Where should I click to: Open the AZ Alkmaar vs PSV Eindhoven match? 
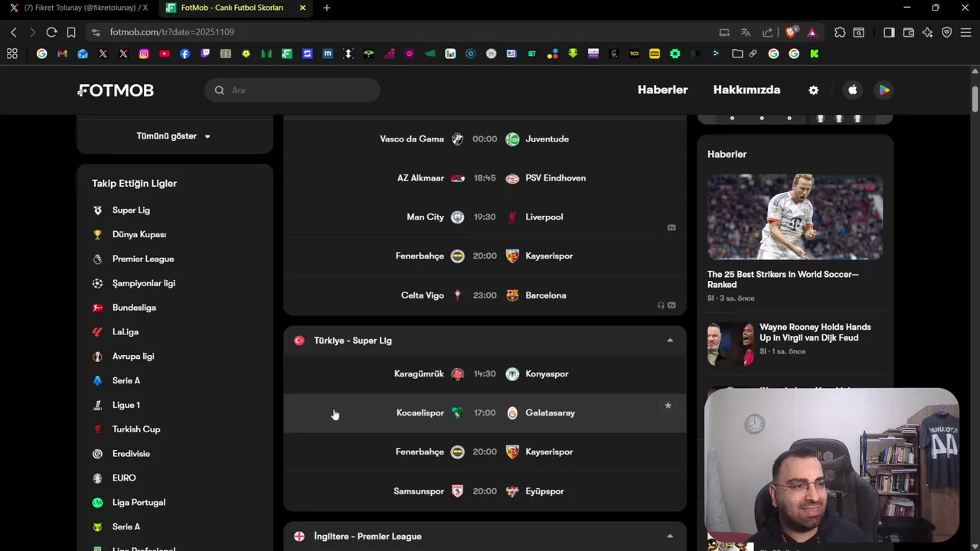pyautogui.click(x=485, y=178)
